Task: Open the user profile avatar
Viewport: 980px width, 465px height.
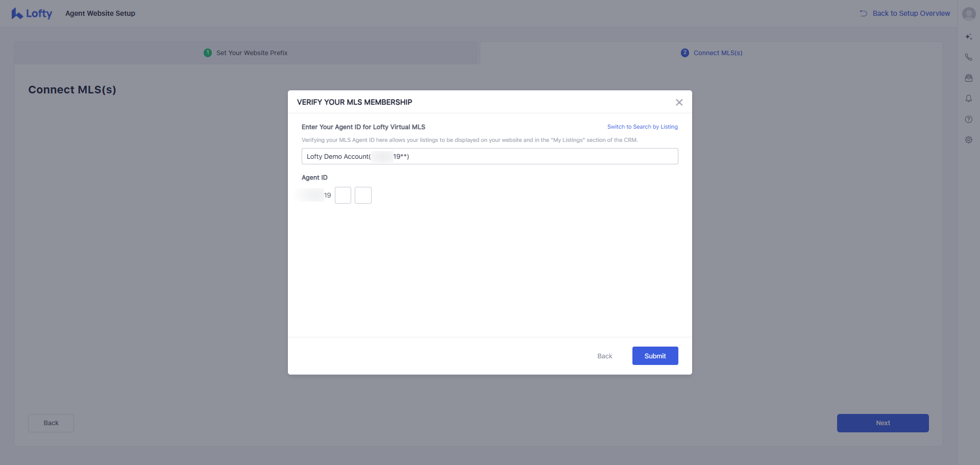Action: pos(968,14)
